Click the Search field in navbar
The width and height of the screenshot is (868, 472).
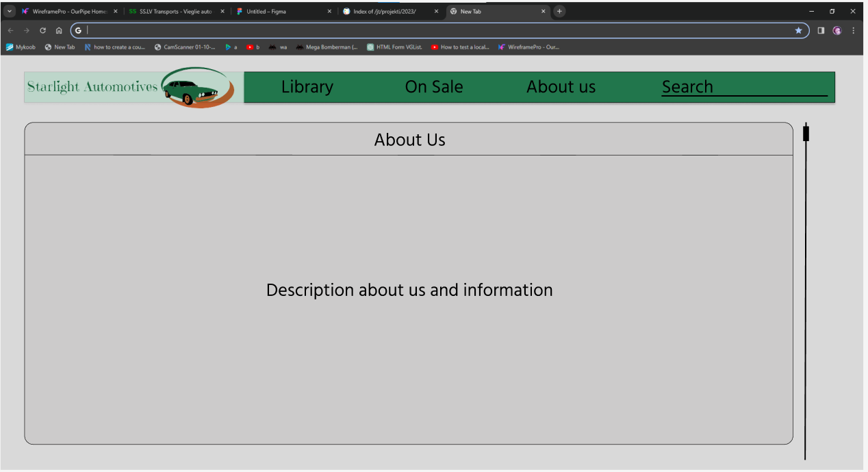pos(743,87)
